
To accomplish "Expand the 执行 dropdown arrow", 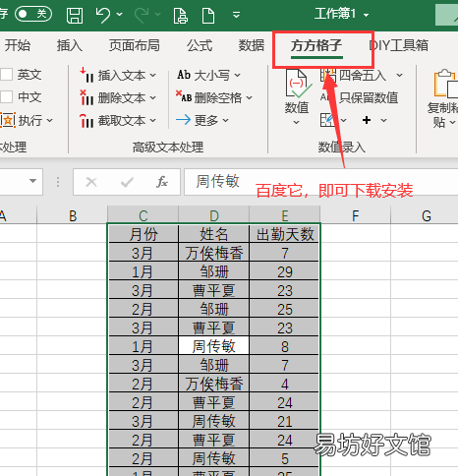I will click(x=49, y=121).
